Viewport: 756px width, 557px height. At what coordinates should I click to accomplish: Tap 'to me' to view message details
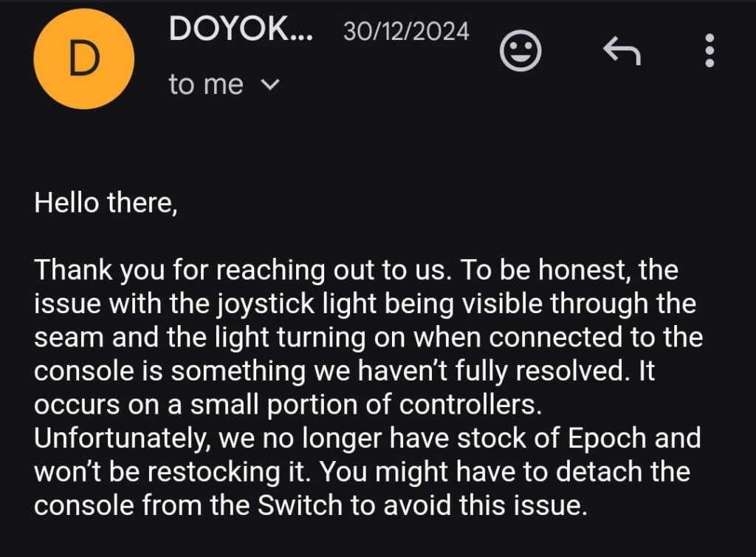[x=207, y=84]
